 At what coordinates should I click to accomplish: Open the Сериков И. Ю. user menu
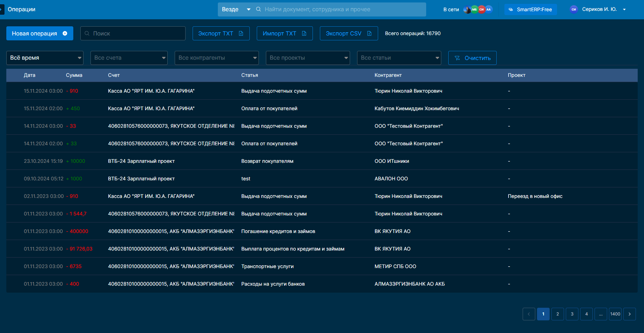pyautogui.click(x=599, y=9)
